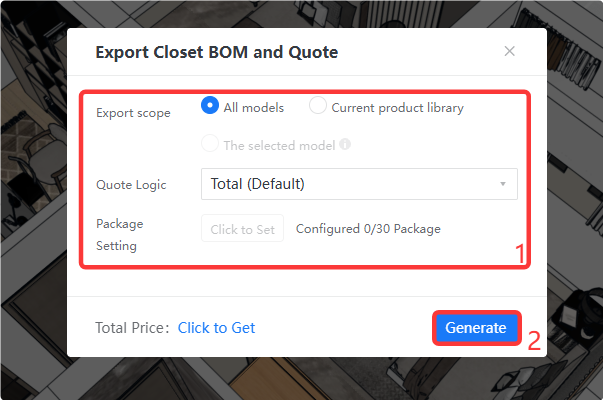Open the Quote Logic Total (Default) dropdown
The image size is (603, 400).
[359, 184]
